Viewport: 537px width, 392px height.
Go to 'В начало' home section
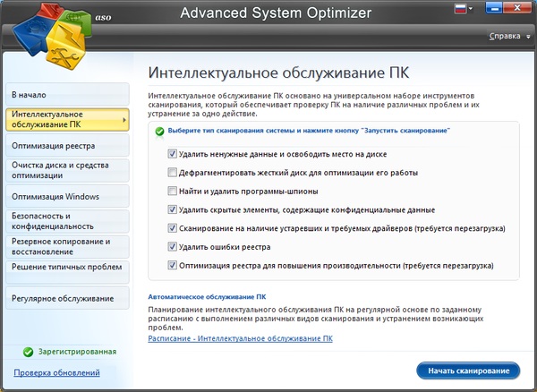29,94
